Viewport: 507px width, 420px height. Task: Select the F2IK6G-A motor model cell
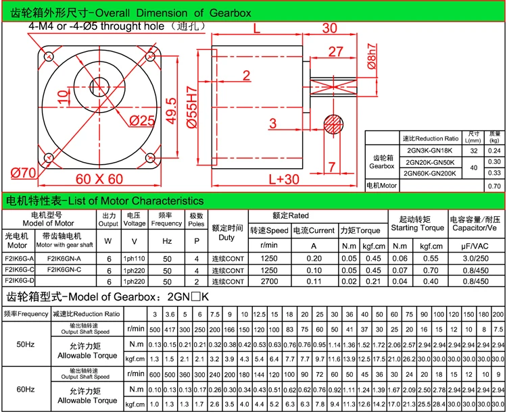tap(19, 259)
